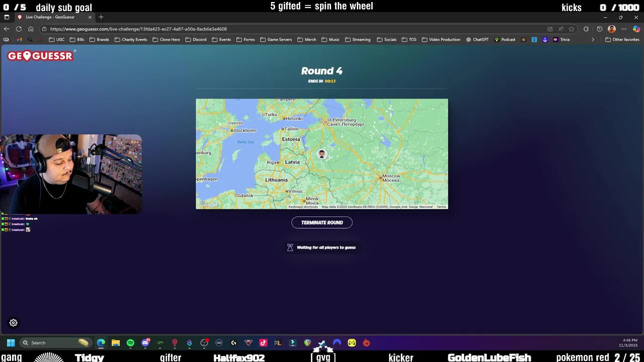Open the Trivia bookmark
This screenshot has height=362, width=644.
point(561,40)
